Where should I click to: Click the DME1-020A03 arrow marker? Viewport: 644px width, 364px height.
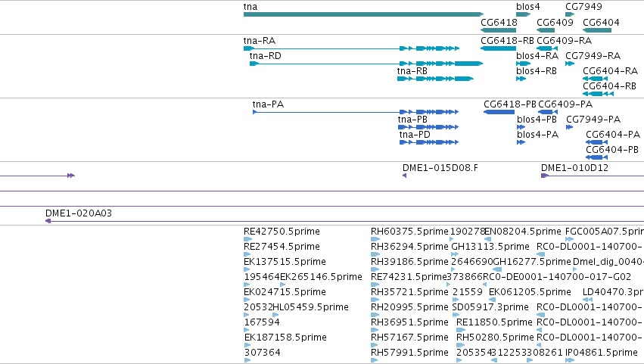click(x=48, y=221)
